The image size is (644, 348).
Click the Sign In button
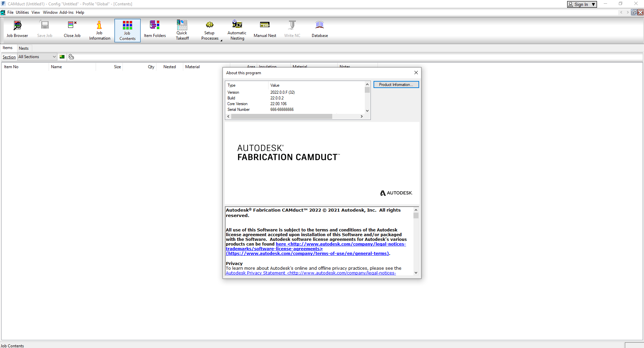coord(582,4)
